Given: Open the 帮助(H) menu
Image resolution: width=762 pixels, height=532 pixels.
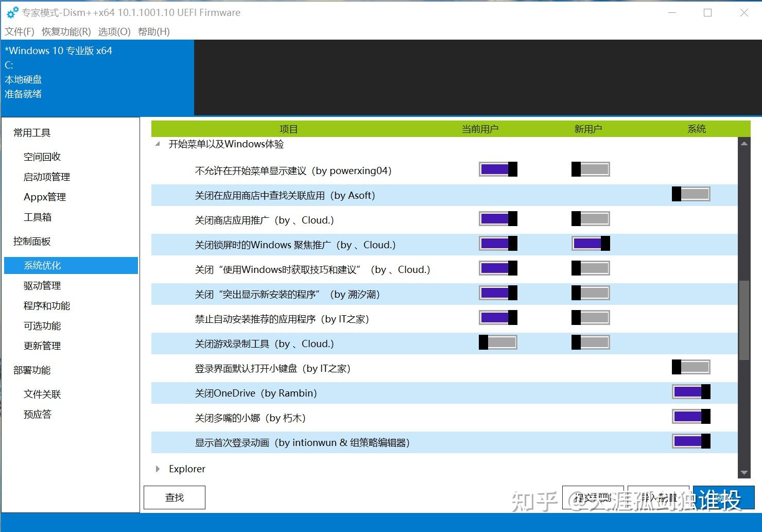Looking at the screenshot, I should [154, 31].
